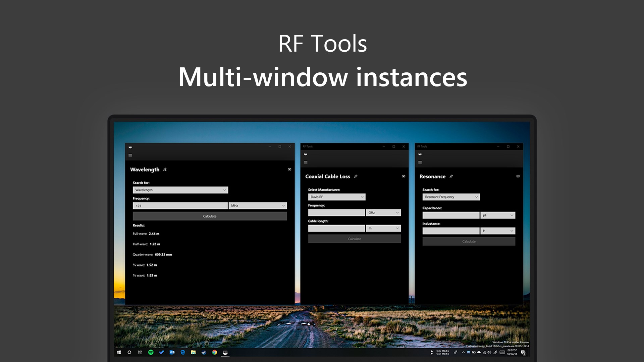The image size is (644, 362).
Task: Click Calculate in the Resonance window
Action: click(469, 241)
